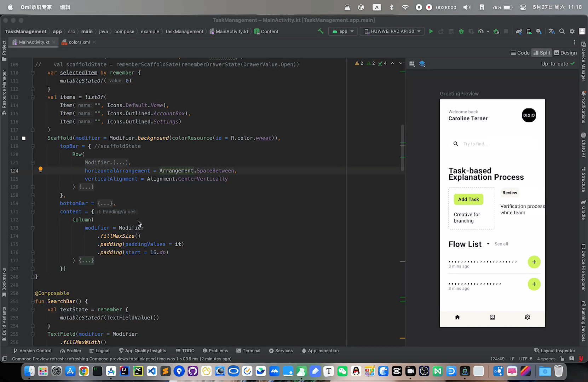
Task: Click the Build hammer icon
Action: tap(321, 31)
